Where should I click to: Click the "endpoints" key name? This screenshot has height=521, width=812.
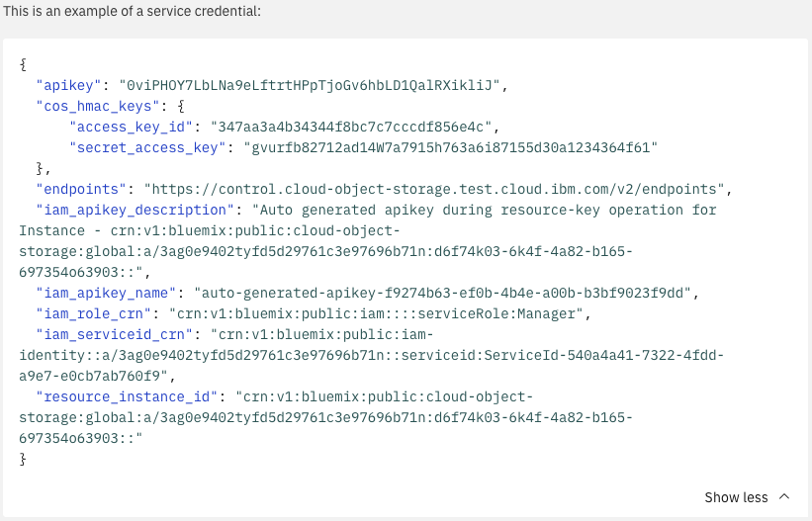(81, 189)
